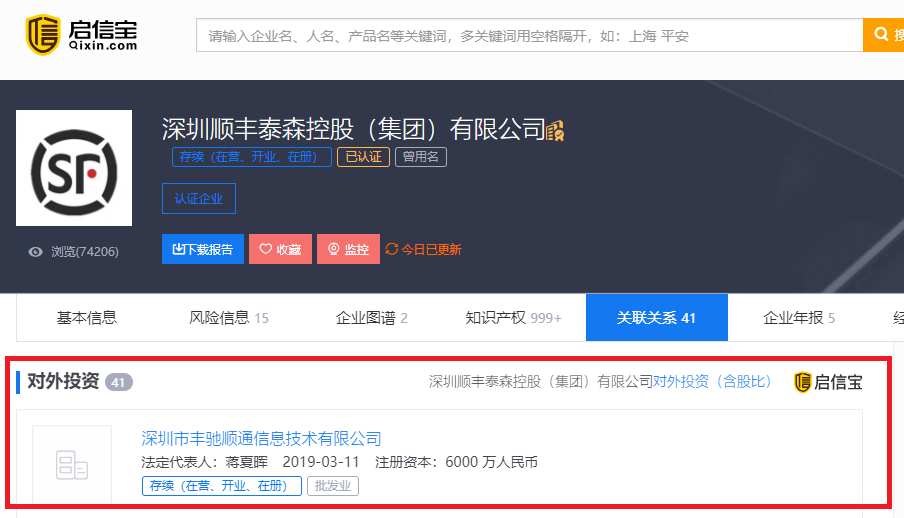Open the Qixin.com logo home link
This screenshot has height=518, width=904.
(x=81, y=35)
